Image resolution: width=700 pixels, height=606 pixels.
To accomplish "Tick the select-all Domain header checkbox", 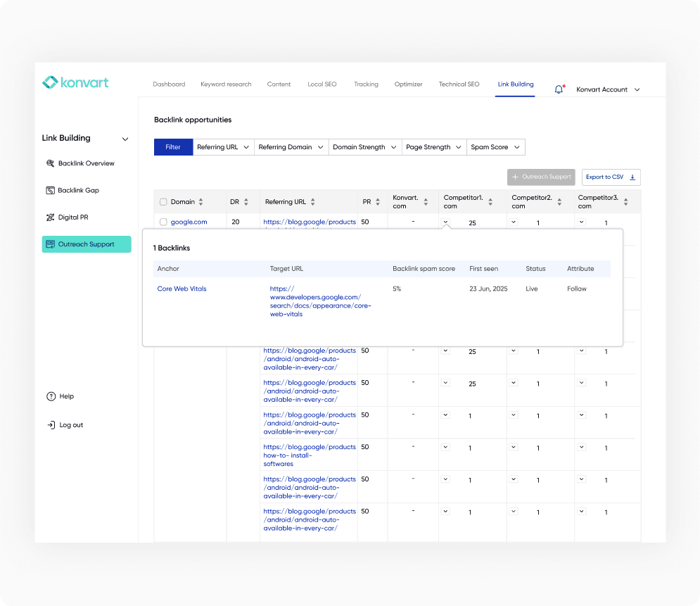I will click(x=163, y=202).
